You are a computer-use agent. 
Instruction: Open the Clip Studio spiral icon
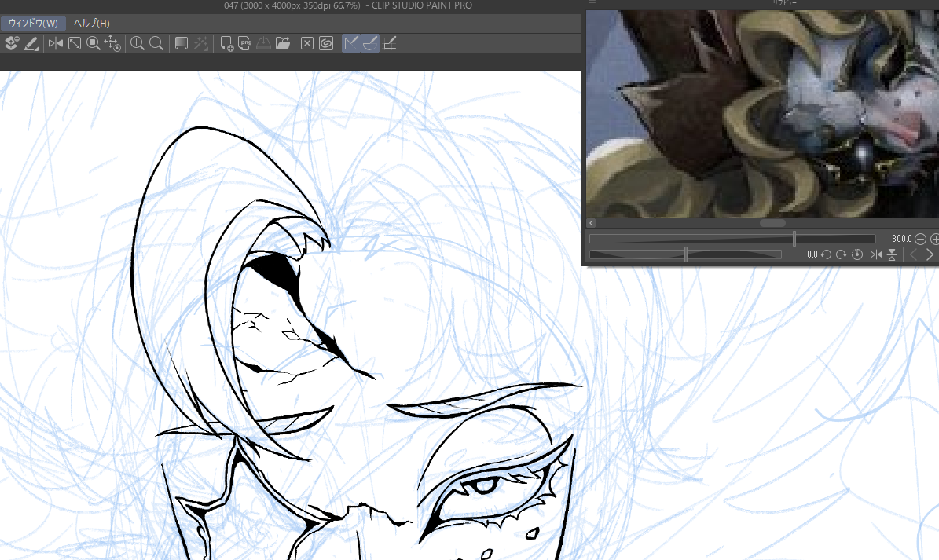click(x=326, y=43)
